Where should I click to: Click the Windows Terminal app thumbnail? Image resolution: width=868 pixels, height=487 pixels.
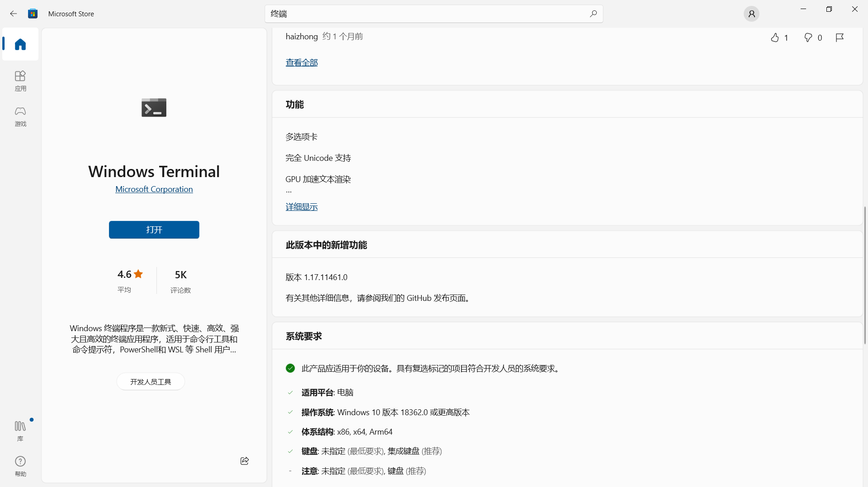(x=154, y=108)
